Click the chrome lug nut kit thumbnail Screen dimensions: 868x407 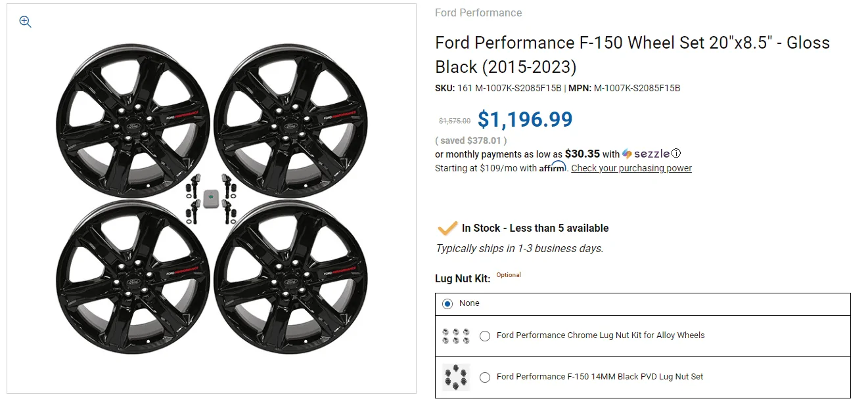tap(456, 335)
